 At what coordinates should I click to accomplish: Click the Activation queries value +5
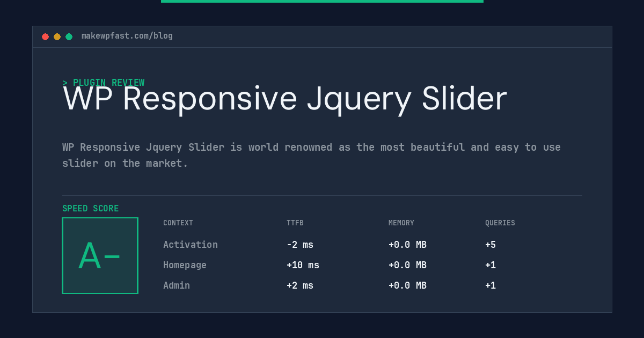pos(491,245)
